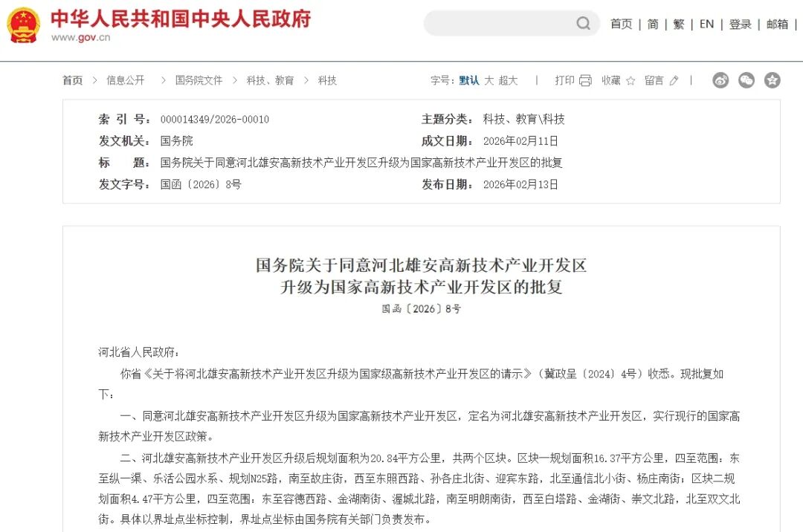Switch font size to 超大
This screenshot has width=803, height=532.
click(508, 80)
